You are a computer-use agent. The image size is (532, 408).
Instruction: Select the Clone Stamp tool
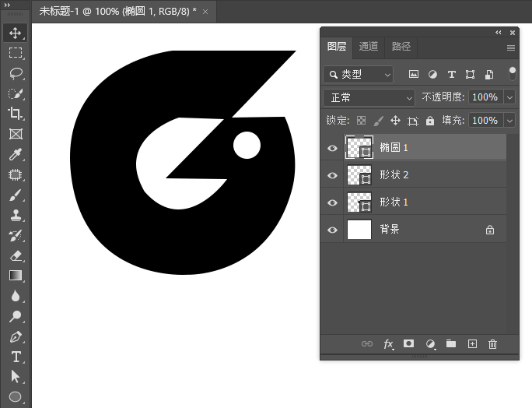click(x=16, y=215)
